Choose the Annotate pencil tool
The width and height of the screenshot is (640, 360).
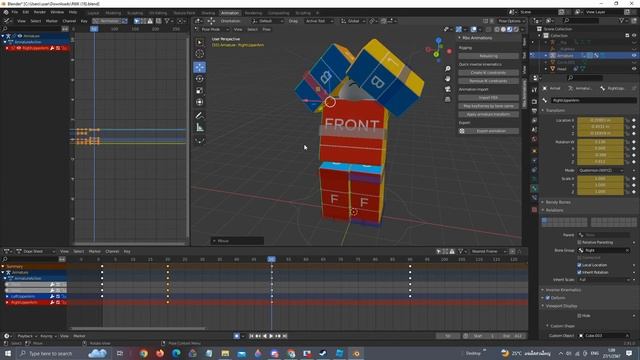coord(199,116)
